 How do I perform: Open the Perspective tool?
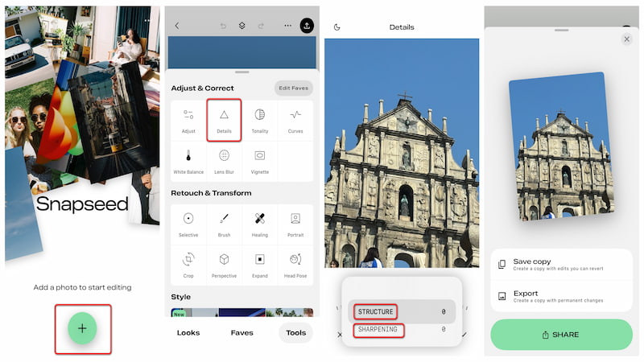coord(224,265)
